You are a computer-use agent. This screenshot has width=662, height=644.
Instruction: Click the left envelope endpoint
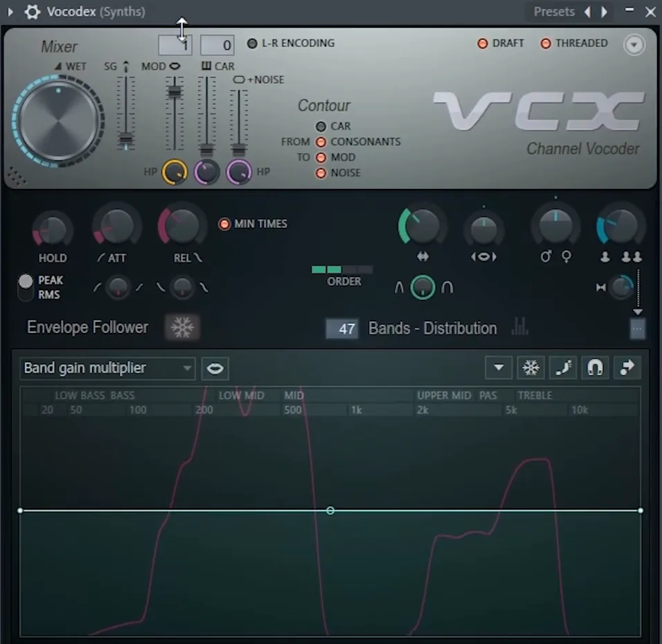(x=20, y=511)
